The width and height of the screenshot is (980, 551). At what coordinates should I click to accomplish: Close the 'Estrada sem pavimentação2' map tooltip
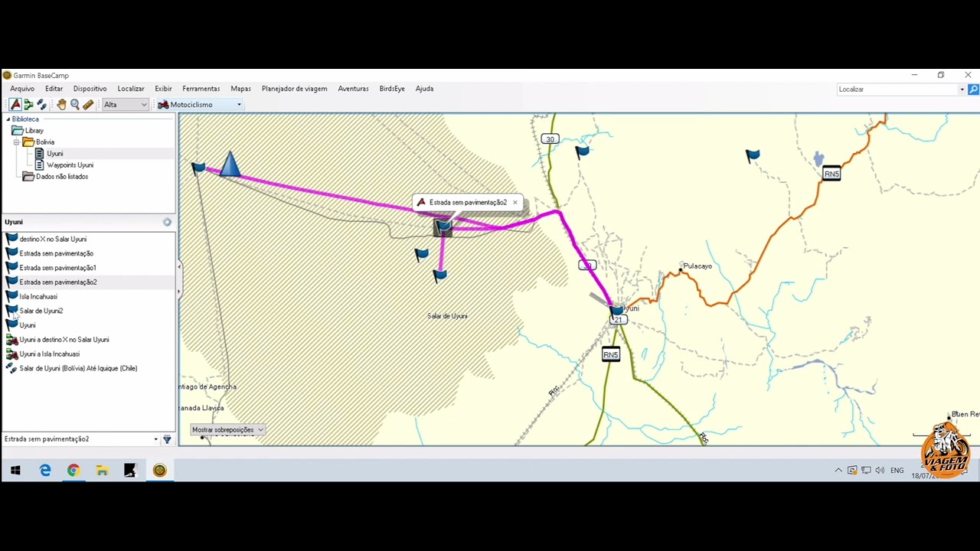(515, 203)
